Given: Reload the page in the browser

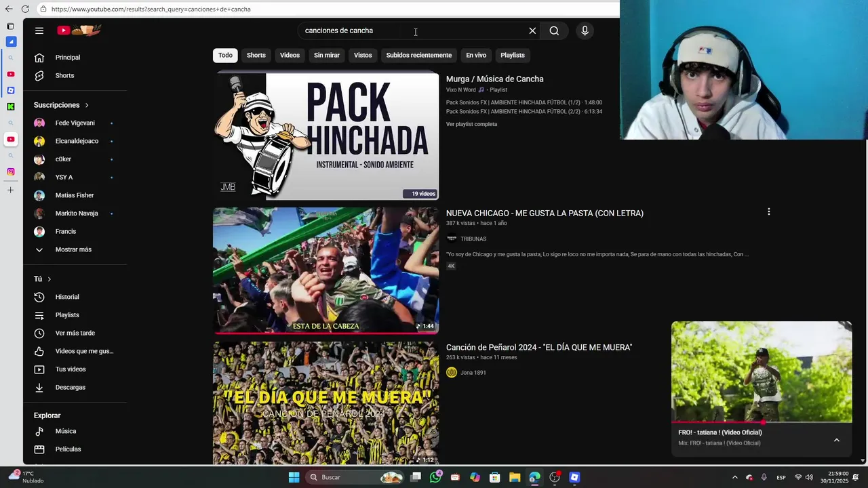Looking at the screenshot, I should tap(25, 9).
